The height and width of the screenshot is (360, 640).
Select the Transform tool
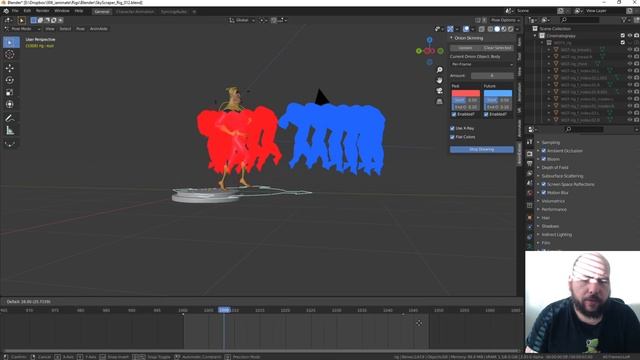click(10, 104)
